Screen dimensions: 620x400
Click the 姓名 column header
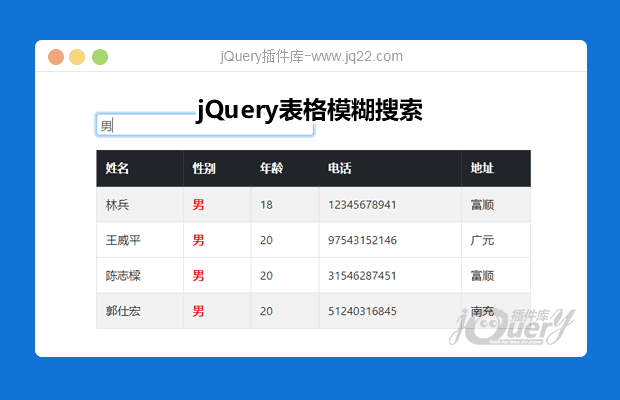[118, 168]
